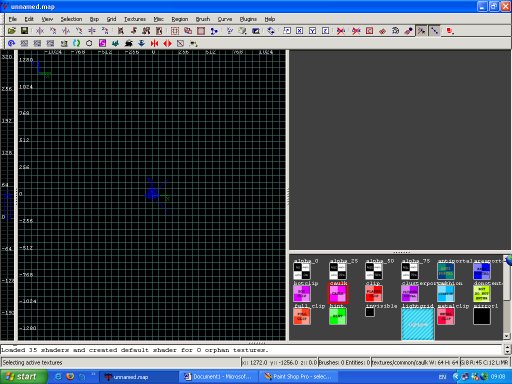Select the botclip purple texture

pos(302,294)
